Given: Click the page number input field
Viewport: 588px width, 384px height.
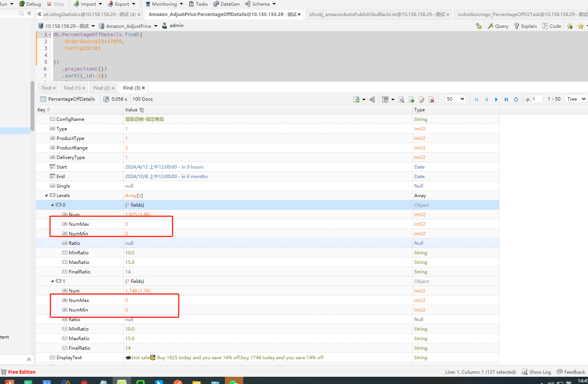Looking at the screenshot, I should click(x=537, y=99).
